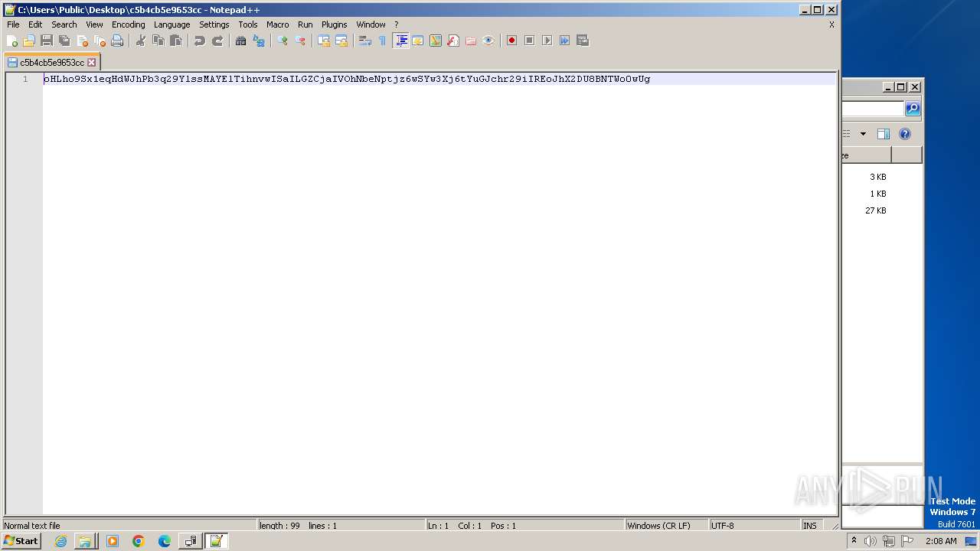Toggle synchronized horizontal scrolling
Screen dimensions: 980x551
coord(341,41)
